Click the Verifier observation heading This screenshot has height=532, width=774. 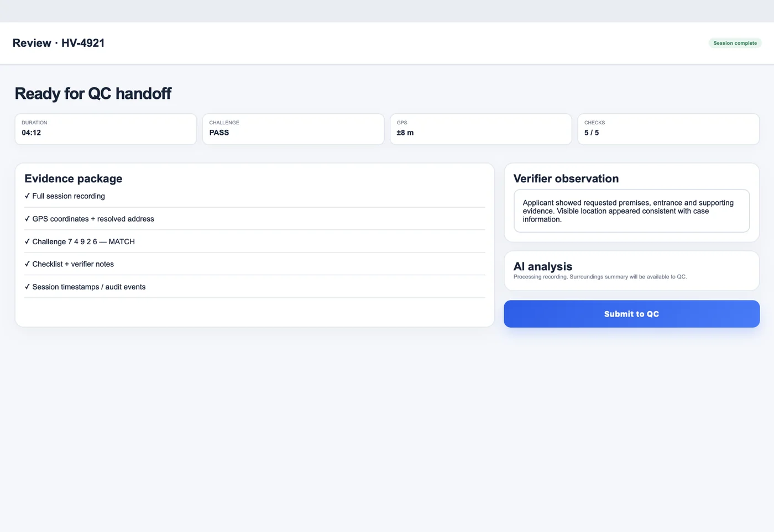pos(566,178)
